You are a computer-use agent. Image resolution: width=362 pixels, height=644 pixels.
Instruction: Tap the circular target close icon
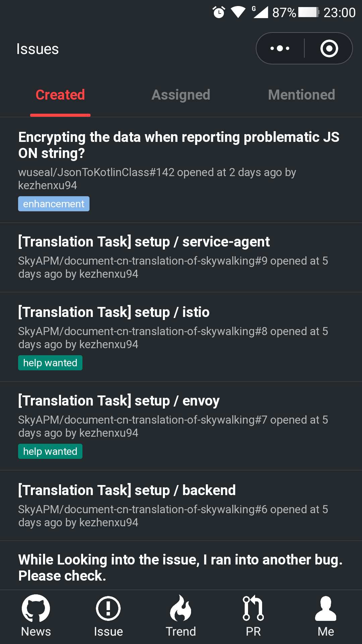click(x=329, y=48)
